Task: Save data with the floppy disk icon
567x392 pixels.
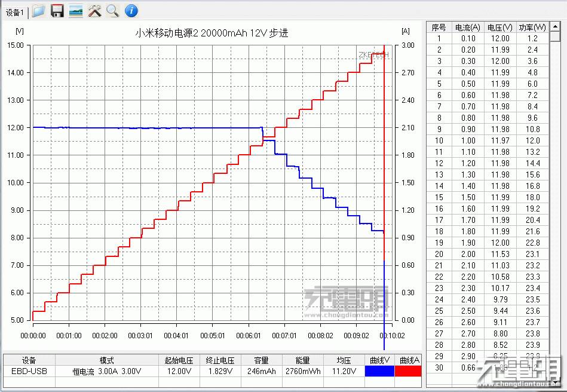Action: click(57, 11)
